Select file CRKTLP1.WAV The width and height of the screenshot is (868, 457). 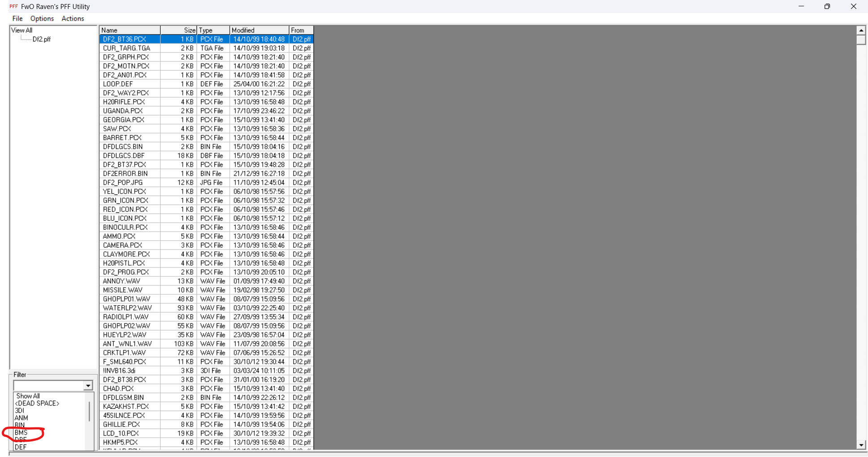pyautogui.click(x=124, y=353)
